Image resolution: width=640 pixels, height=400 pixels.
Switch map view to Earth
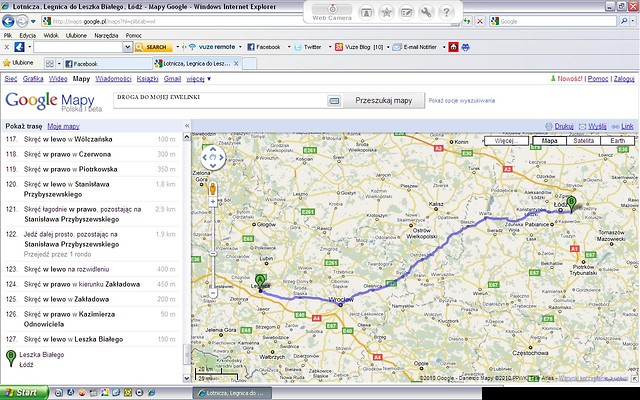pos(617,141)
